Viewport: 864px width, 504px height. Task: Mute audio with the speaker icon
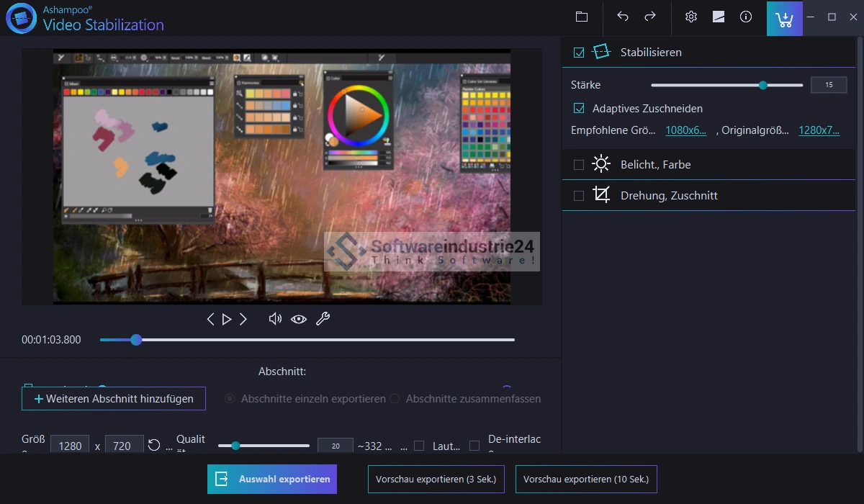coord(274,319)
